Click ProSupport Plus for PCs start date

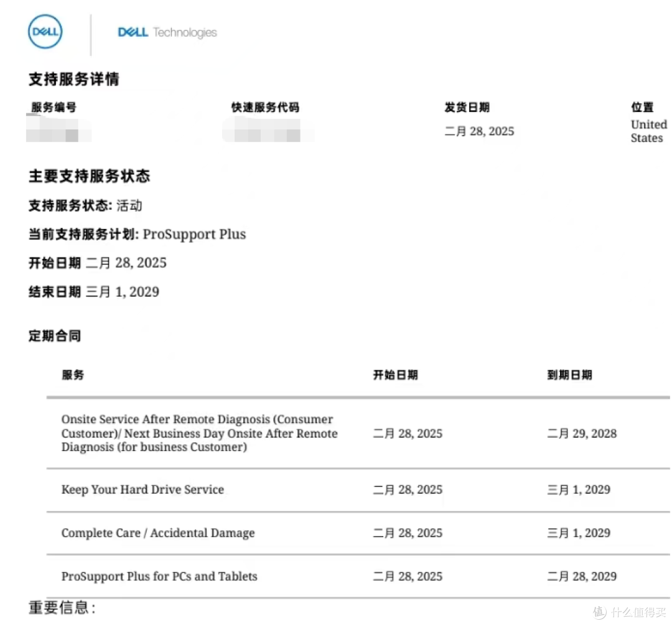coord(408,576)
